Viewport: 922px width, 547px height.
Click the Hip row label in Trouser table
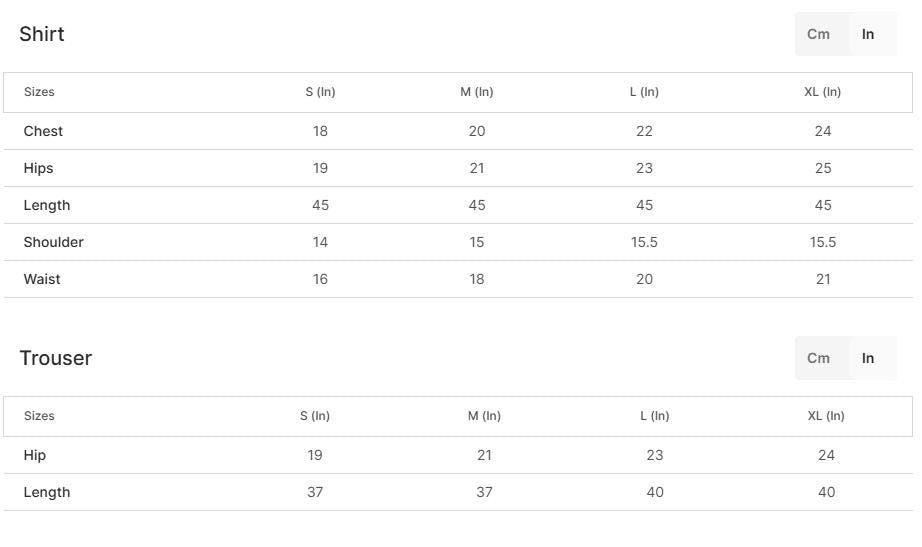coord(35,455)
